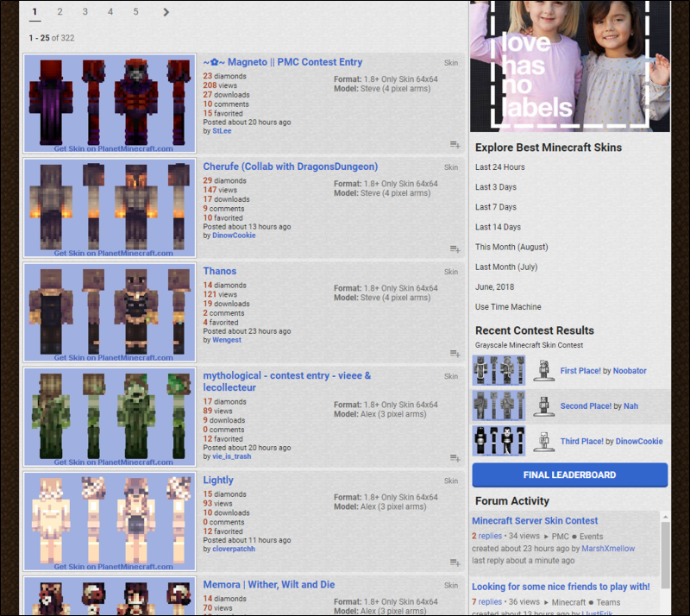Filter skins by Last 7 Days
The height and width of the screenshot is (616, 690).
tap(495, 206)
